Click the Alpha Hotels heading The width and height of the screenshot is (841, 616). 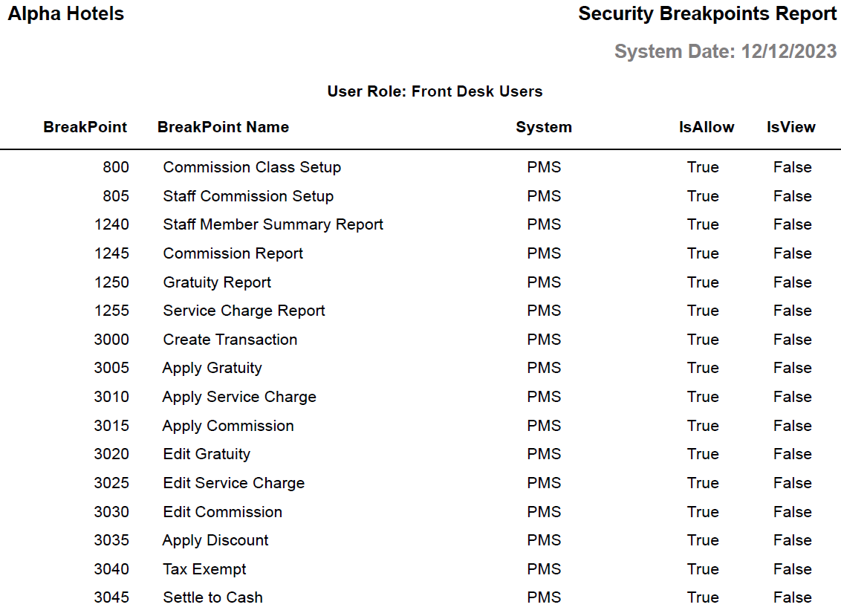(66, 13)
